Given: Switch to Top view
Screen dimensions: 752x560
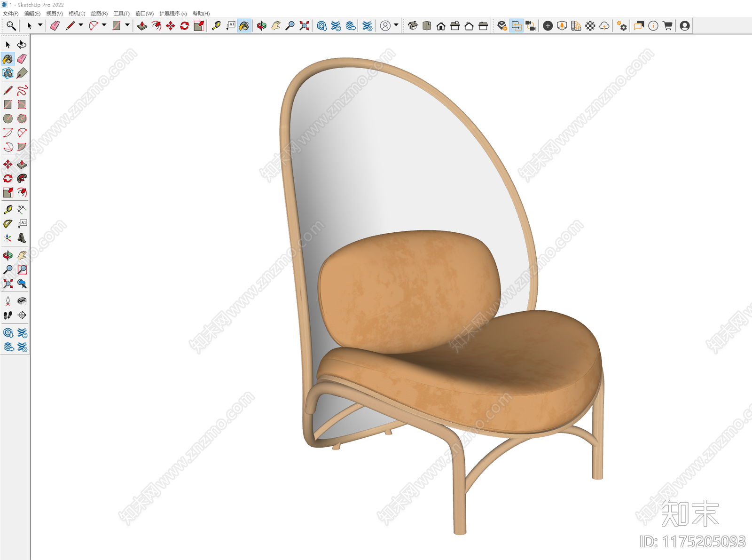Looking at the screenshot, I should [x=427, y=26].
